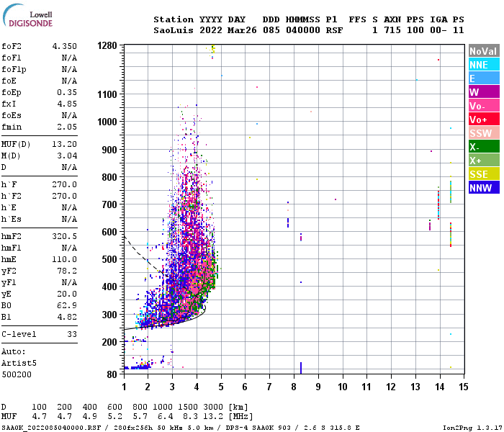The height and width of the screenshot is (432, 504).
Task: Click the Mar26 date in header
Action: 242,30
